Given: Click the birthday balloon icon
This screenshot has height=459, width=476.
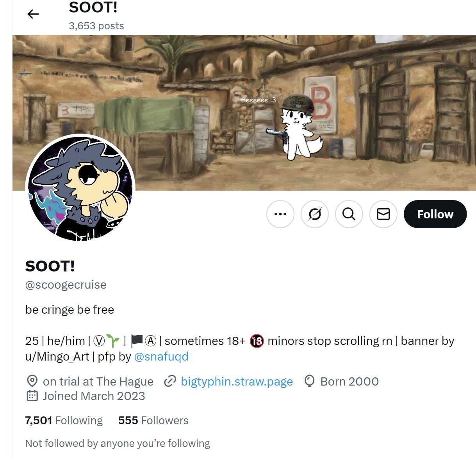Looking at the screenshot, I should (309, 381).
